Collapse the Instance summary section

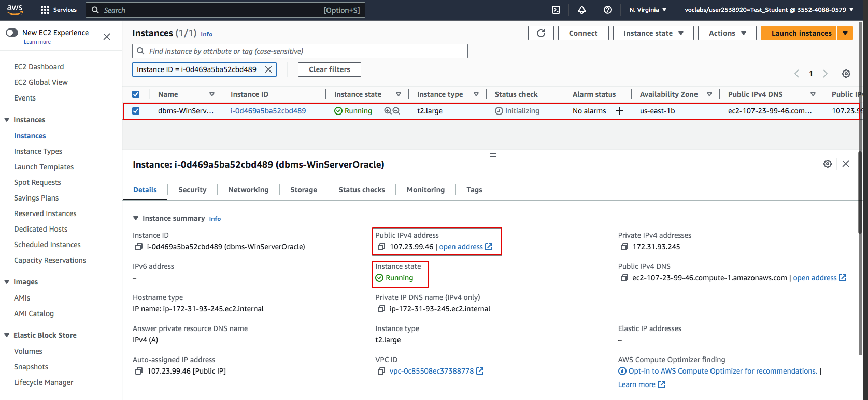[136, 218]
